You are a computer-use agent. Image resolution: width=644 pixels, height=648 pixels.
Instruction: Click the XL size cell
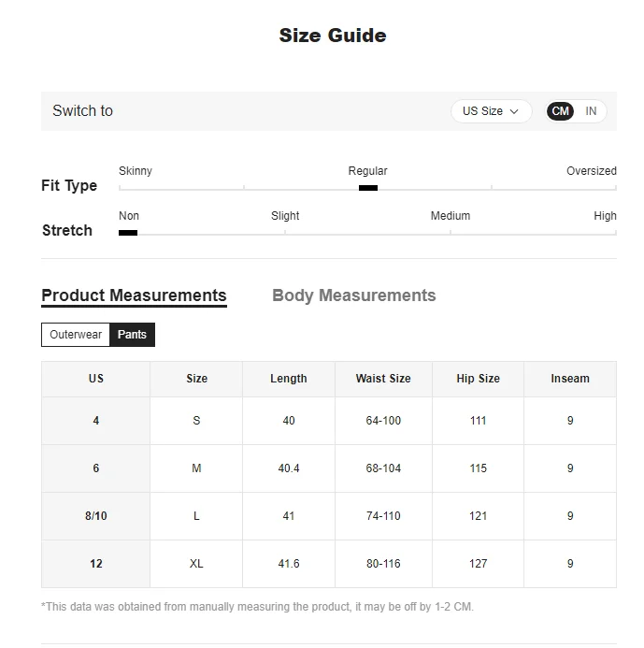pyautogui.click(x=196, y=564)
